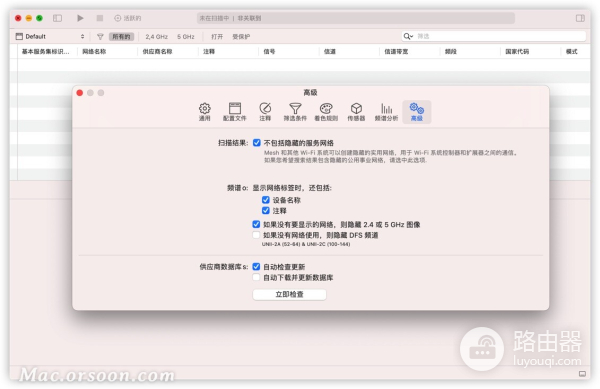
Task: Open the 着色规则 coloring palette icon
Action: 326,112
